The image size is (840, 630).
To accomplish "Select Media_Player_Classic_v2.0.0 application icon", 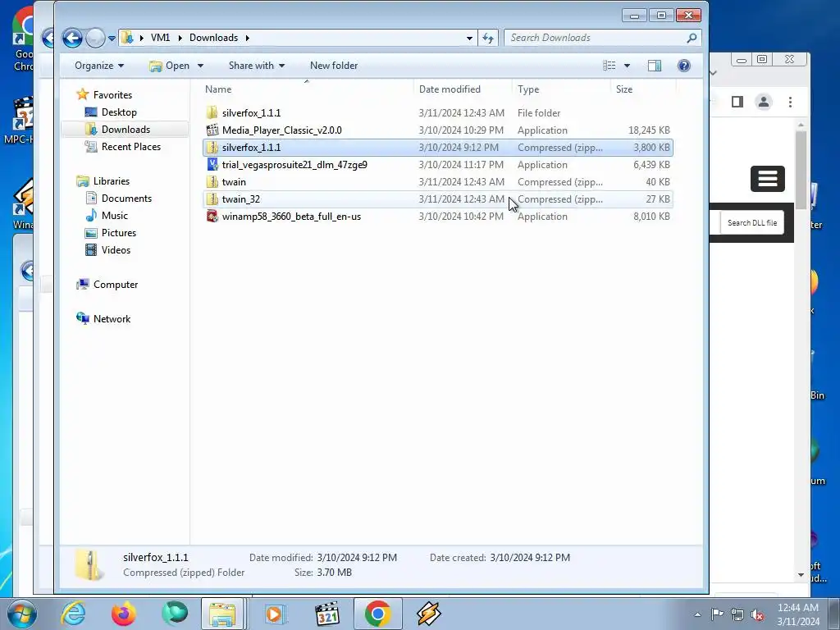I will pos(212,130).
